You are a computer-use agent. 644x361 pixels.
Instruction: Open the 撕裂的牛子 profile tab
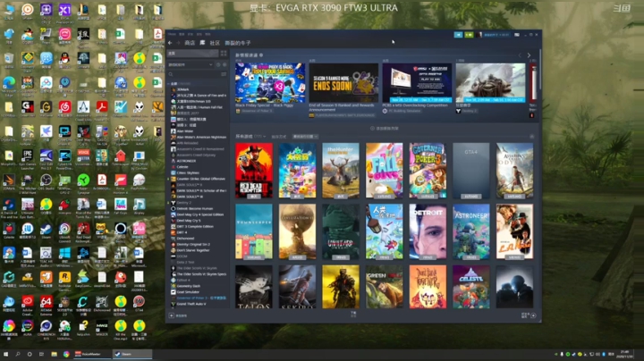pyautogui.click(x=237, y=43)
